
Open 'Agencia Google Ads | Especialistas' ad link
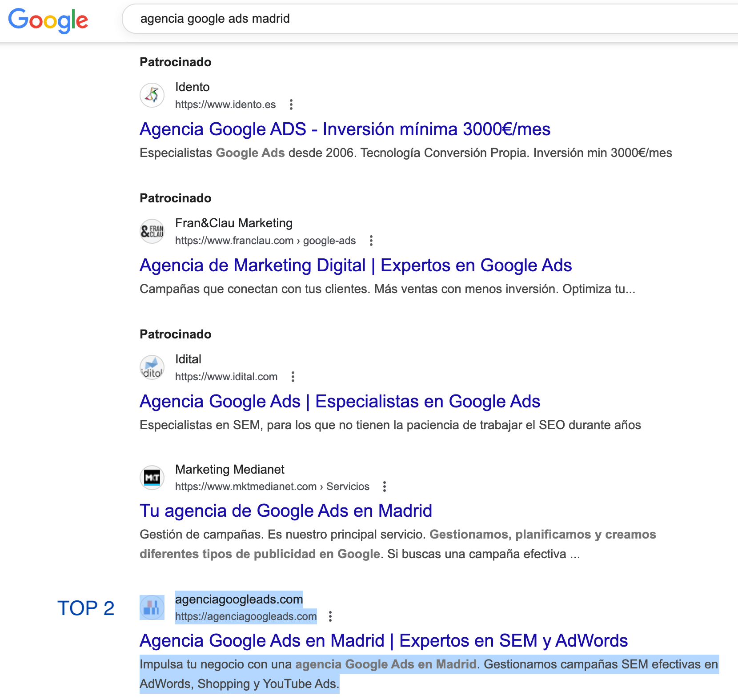[x=340, y=402]
